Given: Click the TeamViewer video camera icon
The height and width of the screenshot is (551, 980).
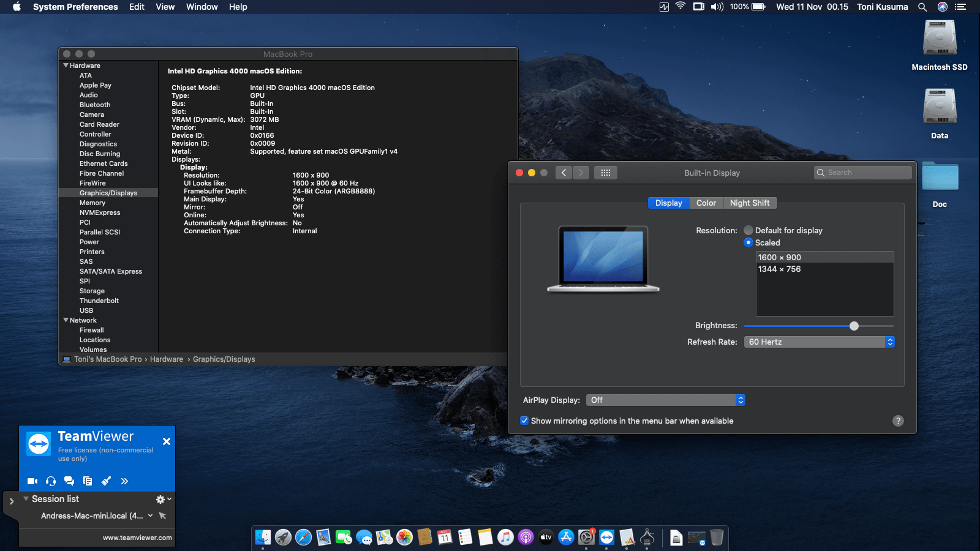Looking at the screenshot, I should (32, 481).
